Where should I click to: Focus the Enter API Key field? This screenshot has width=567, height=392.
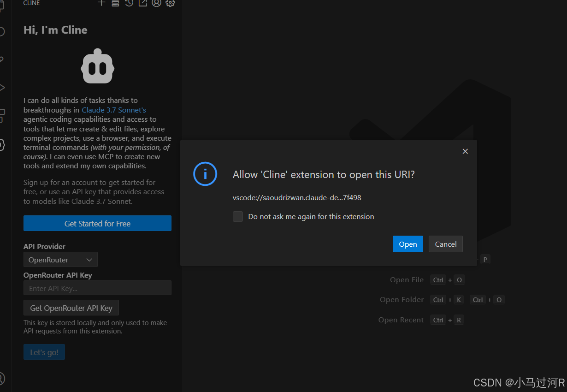click(97, 288)
